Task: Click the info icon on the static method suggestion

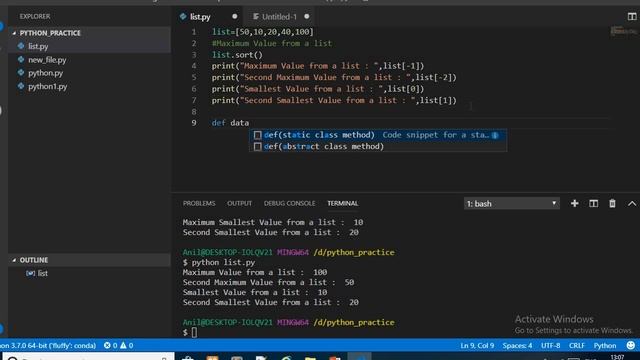Action: click(x=495, y=135)
